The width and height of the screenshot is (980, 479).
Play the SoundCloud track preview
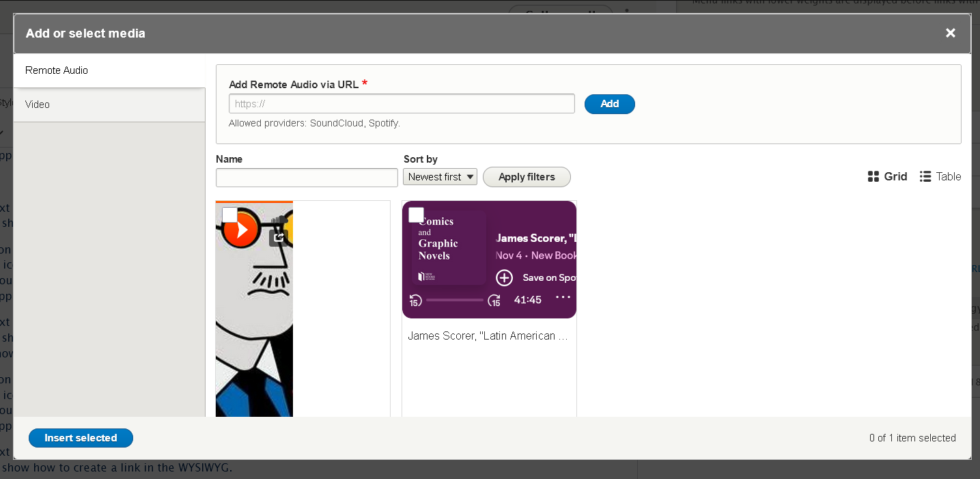pyautogui.click(x=241, y=230)
